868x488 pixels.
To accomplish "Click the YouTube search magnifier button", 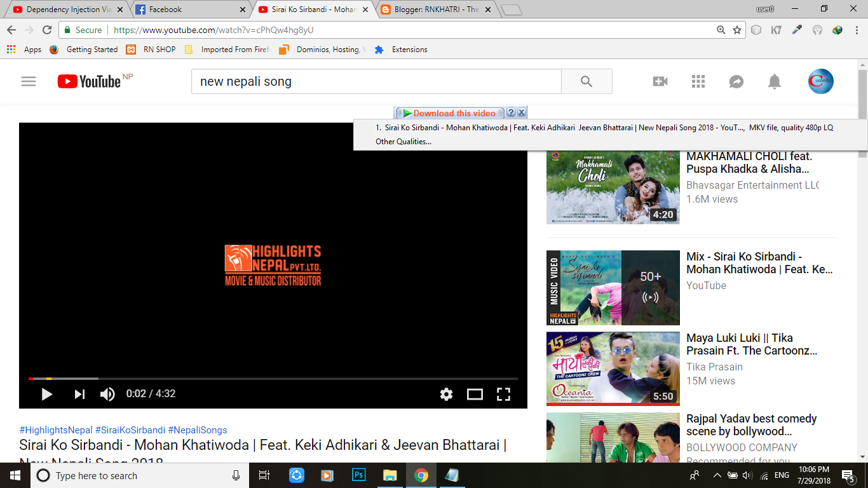I will pos(587,81).
